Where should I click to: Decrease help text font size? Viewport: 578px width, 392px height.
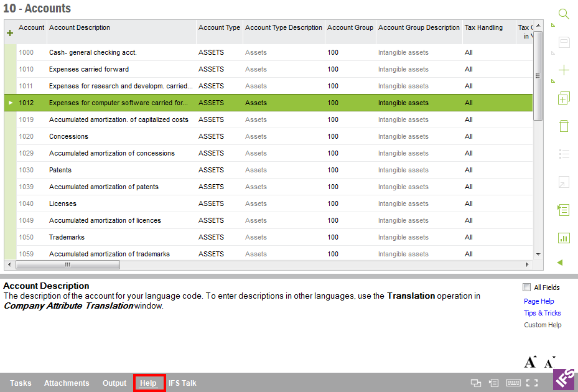tap(549, 362)
